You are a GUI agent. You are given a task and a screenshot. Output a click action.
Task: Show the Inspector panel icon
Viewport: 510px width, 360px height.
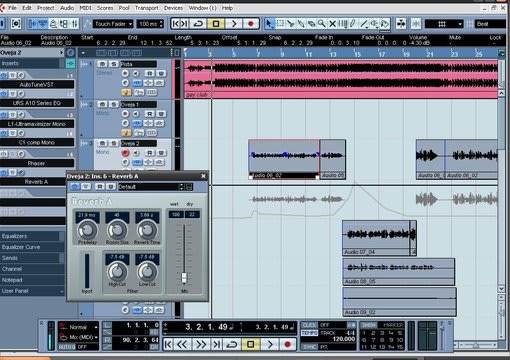(33, 24)
